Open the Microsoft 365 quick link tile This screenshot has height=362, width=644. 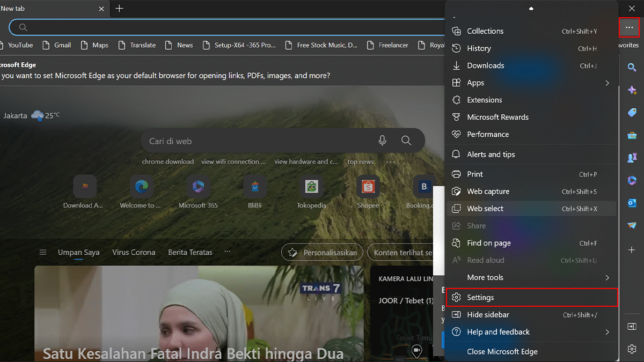(x=198, y=187)
